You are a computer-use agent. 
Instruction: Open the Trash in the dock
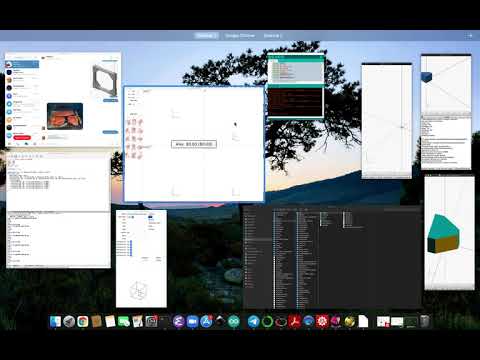click(x=424, y=322)
